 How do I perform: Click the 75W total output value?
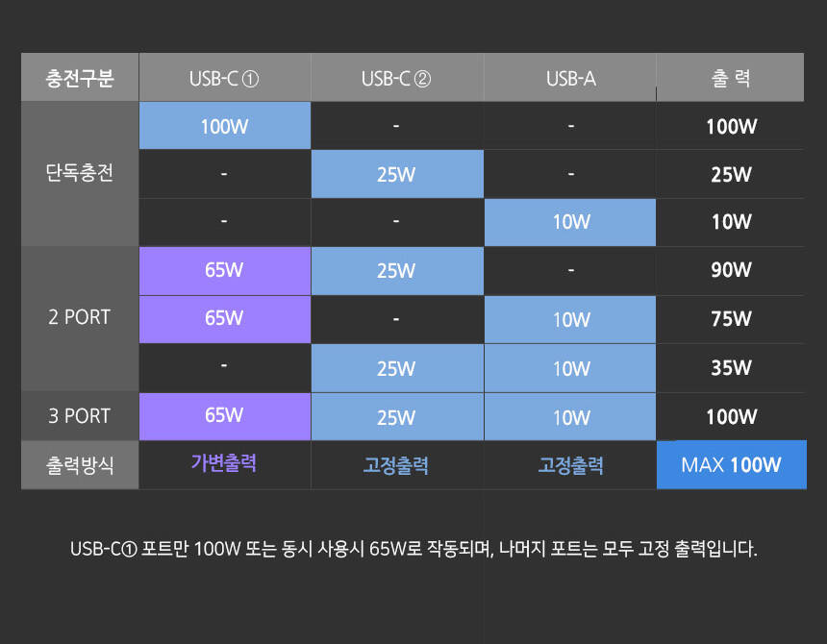pyautogui.click(x=731, y=319)
